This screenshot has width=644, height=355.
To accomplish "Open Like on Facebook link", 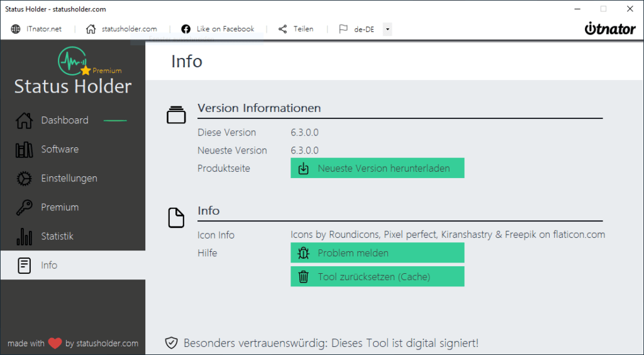I will pos(225,29).
